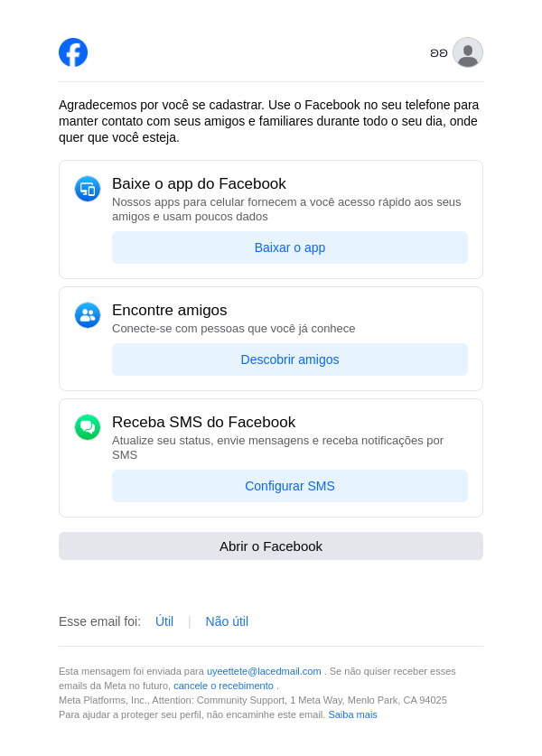Click the profile name next to avatar
The height and width of the screenshot is (756, 542).
pyautogui.click(x=438, y=53)
